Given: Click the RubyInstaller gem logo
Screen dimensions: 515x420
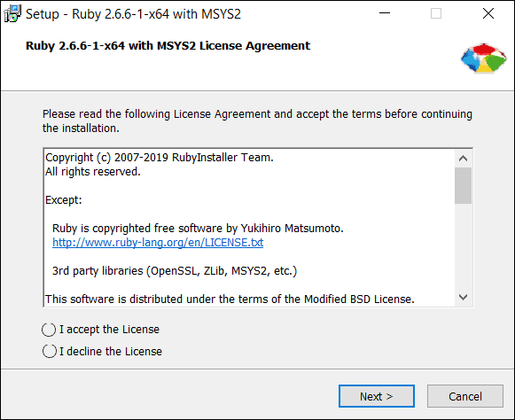Looking at the screenshot, I should click(483, 58).
